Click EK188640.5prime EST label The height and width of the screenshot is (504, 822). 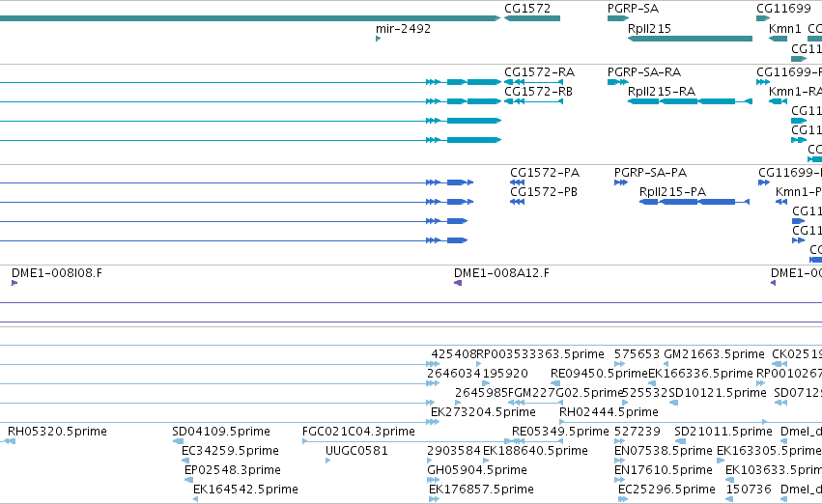point(535,451)
